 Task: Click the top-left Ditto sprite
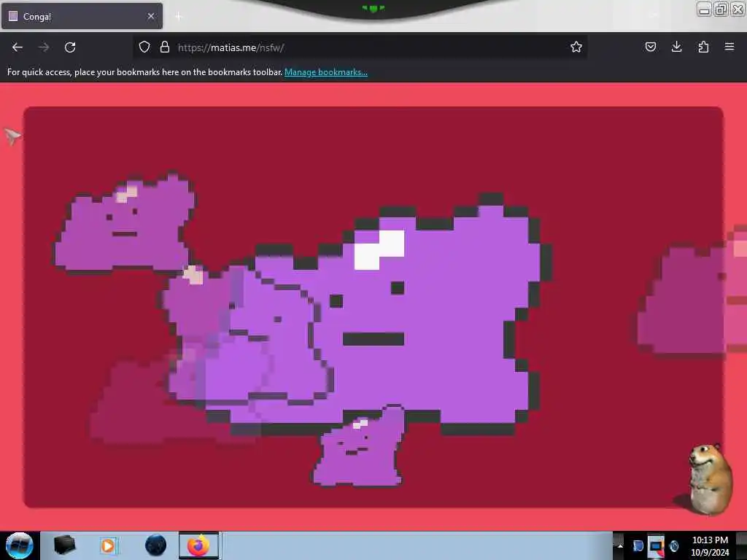pyautogui.click(x=125, y=223)
